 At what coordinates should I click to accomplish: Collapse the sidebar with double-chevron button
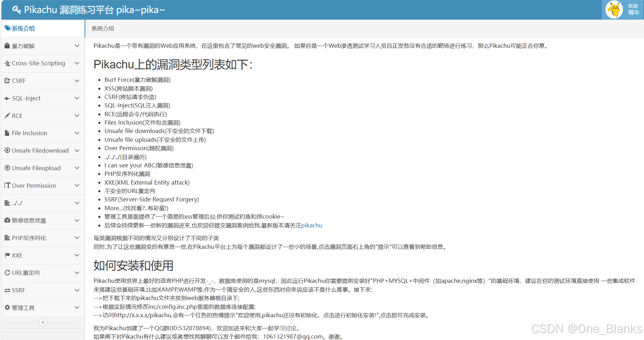pos(43,322)
